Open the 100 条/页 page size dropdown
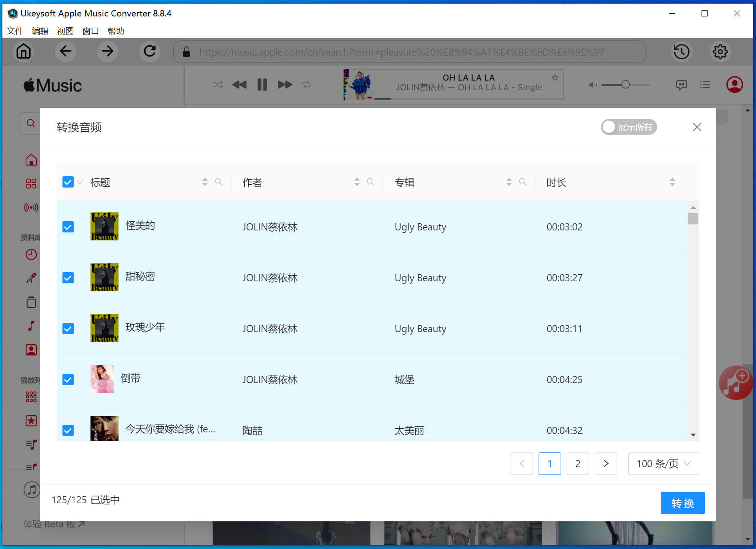The height and width of the screenshot is (549, 756). pyautogui.click(x=664, y=464)
